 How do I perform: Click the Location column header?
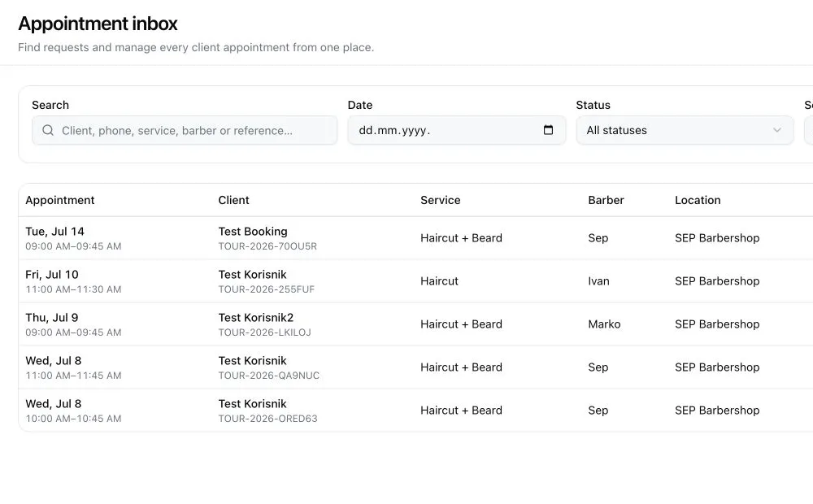click(x=698, y=200)
